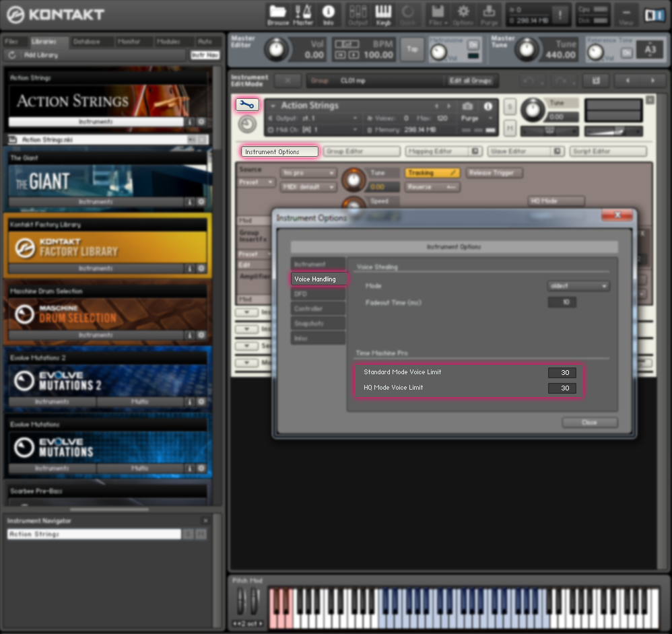The image size is (672, 634).
Task: Click the Edit all Groups button
Action: (x=471, y=81)
